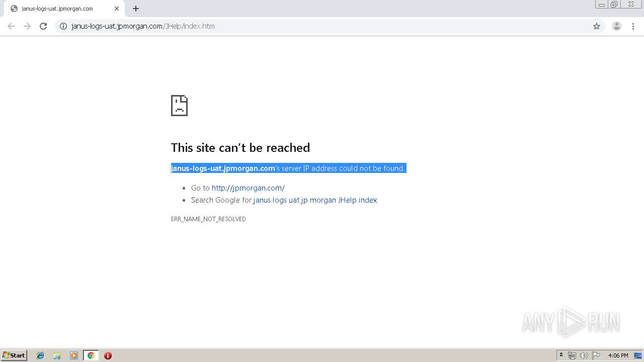Show hidden tray icons arrow
The width and height of the screenshot is (644, 362).
tap(561, 355)
